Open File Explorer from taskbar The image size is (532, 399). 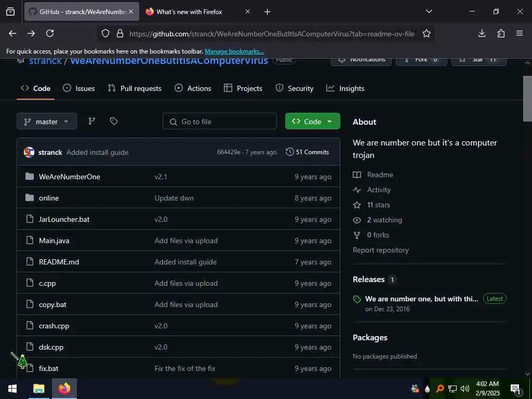point(38,389)
